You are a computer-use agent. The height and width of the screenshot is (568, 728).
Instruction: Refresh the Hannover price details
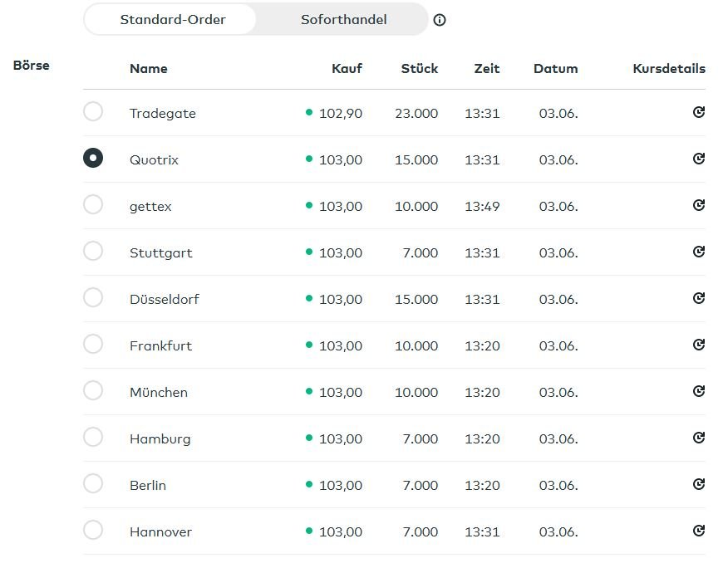point(698,531)
